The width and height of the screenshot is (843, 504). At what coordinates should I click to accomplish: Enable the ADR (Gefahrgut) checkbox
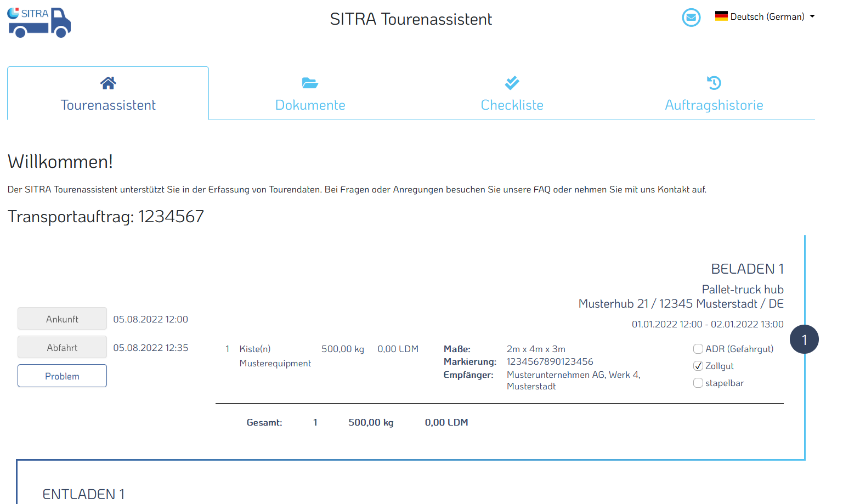click(x=698, y=349)
